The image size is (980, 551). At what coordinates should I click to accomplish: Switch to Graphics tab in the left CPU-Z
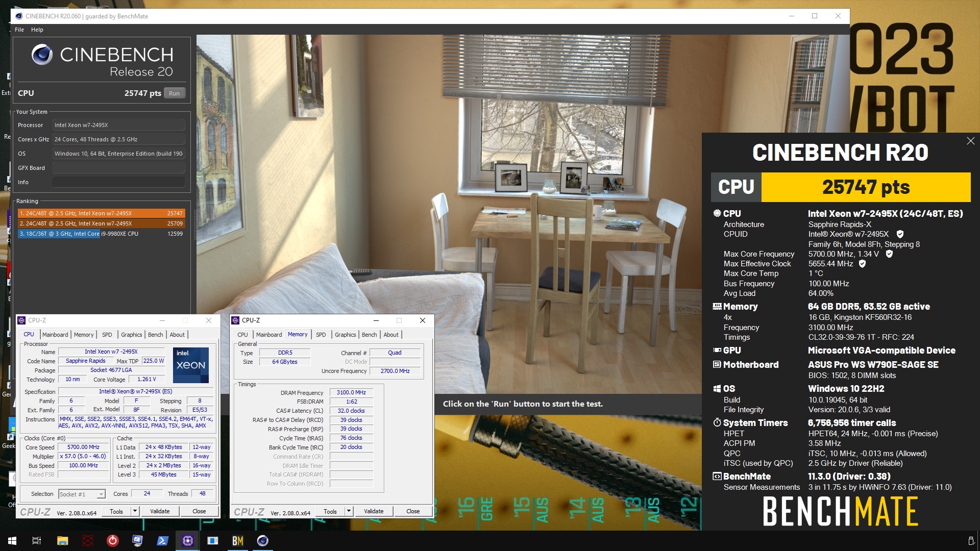pyautogui.click(x=132, y=335)
